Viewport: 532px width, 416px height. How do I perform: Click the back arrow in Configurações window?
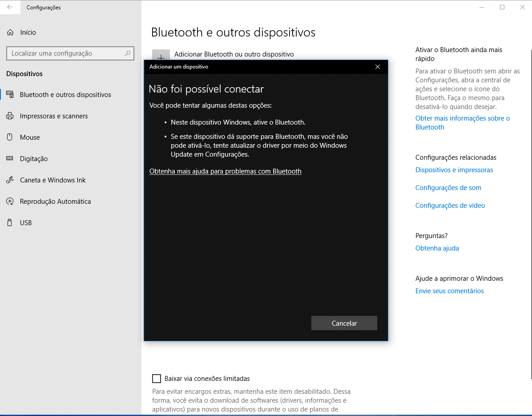pyautogui.click(x=10, y=7)
